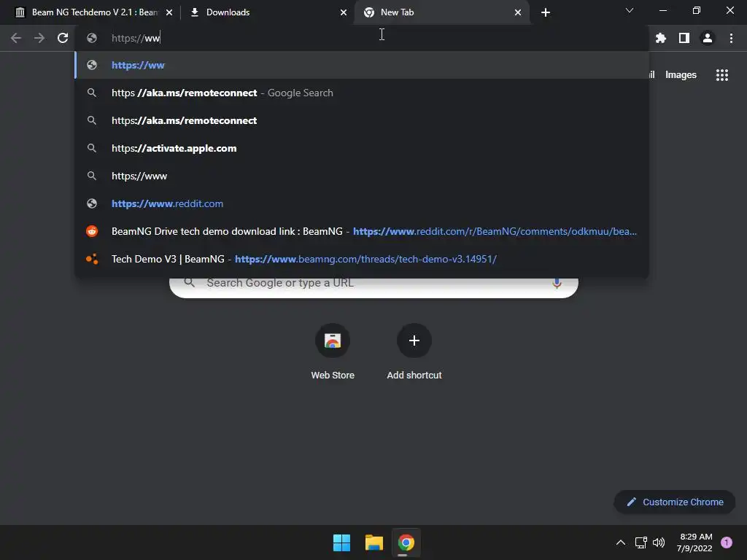Screen dimensions: 747x560
Task: Open the notification badge in the taskbar
Action: pos(727,542)
